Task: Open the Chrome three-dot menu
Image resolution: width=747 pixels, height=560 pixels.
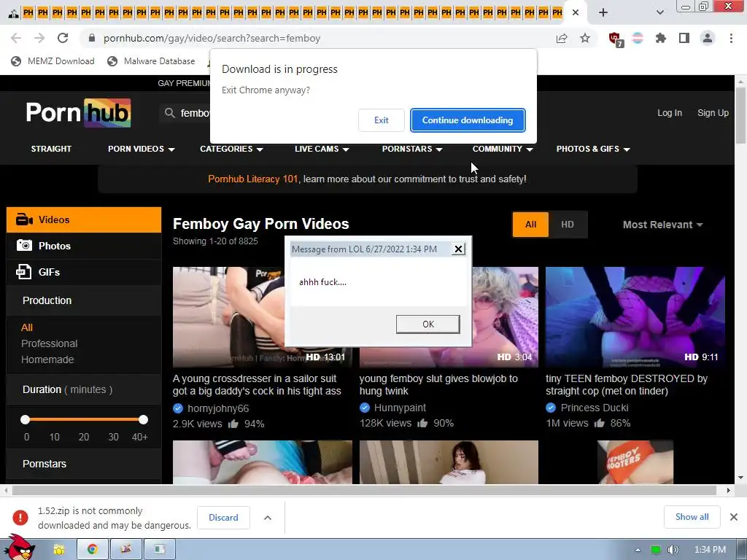Action: 731,38
